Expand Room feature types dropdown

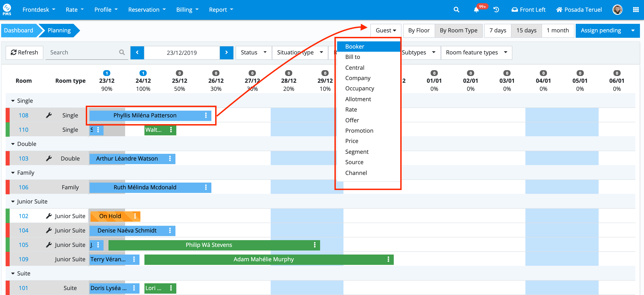pyautogui.click(x=476, y=53)
